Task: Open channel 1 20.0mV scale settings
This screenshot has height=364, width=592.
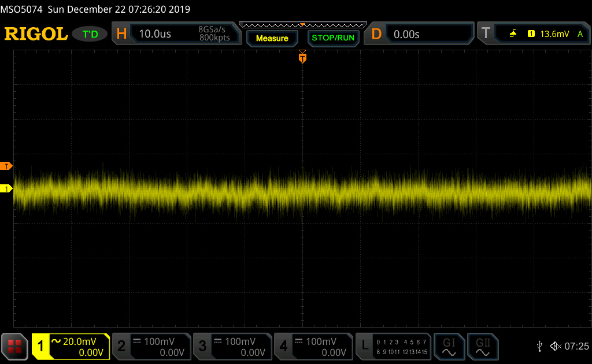Action: [x=79, y=341]
